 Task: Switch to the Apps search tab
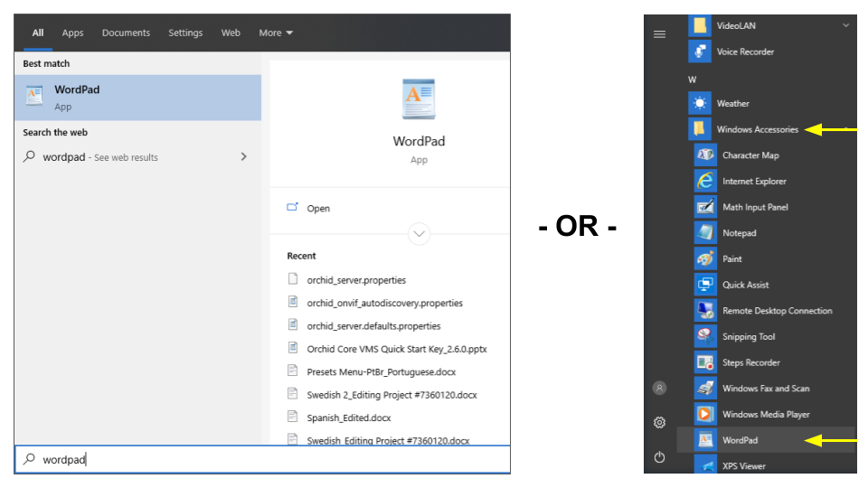click(72, 33)
